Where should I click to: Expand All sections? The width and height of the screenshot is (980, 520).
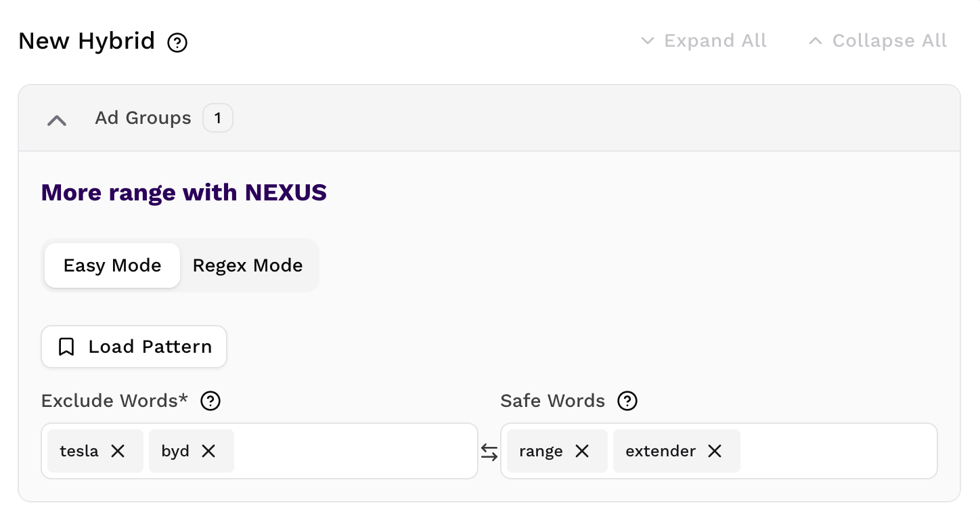point(704,41)
